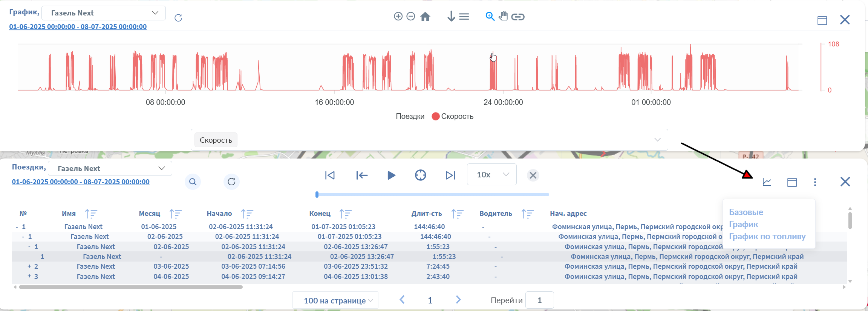Select the pan hand tool
The image size is (868, 311).
(x=503, y=16)
